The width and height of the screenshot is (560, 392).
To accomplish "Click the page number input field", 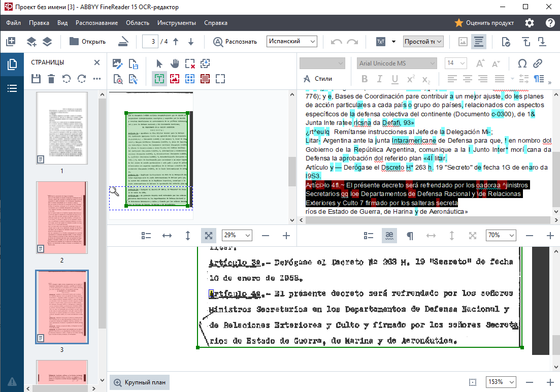I will (151, 42).
